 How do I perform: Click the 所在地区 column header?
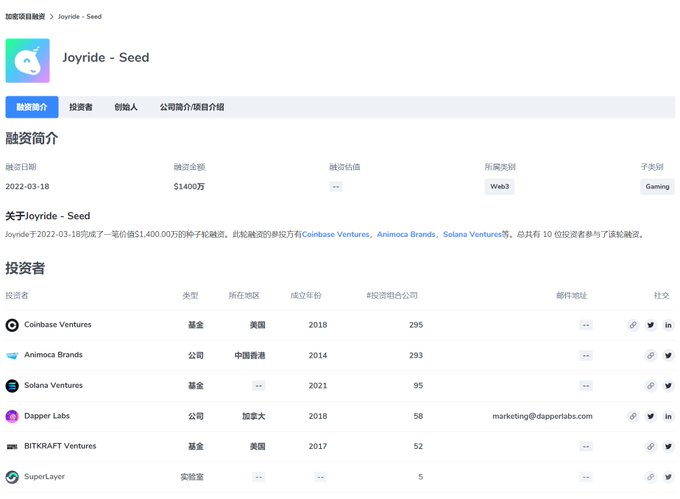pos(244,295)
